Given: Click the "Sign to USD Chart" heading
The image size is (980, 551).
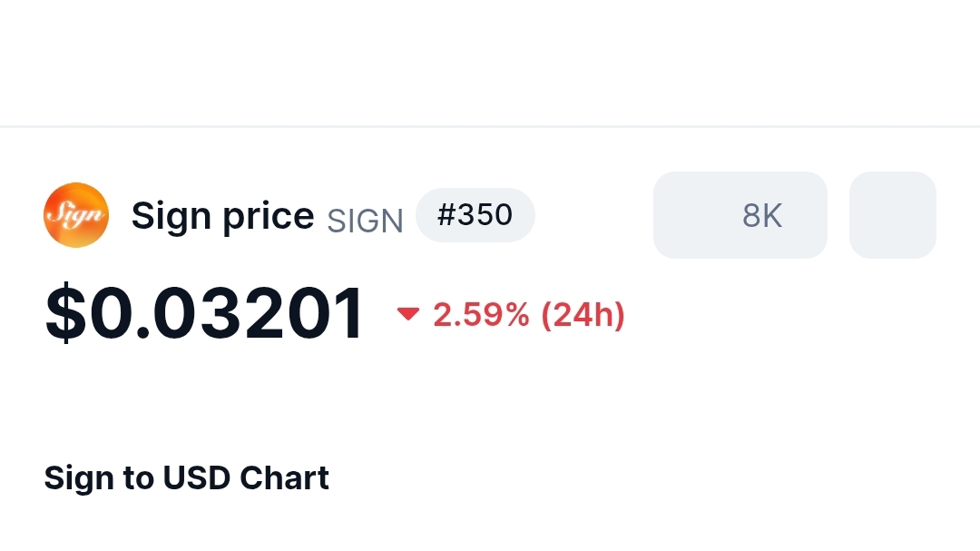Looking at the screenshot, I should (x=186, y=477).
